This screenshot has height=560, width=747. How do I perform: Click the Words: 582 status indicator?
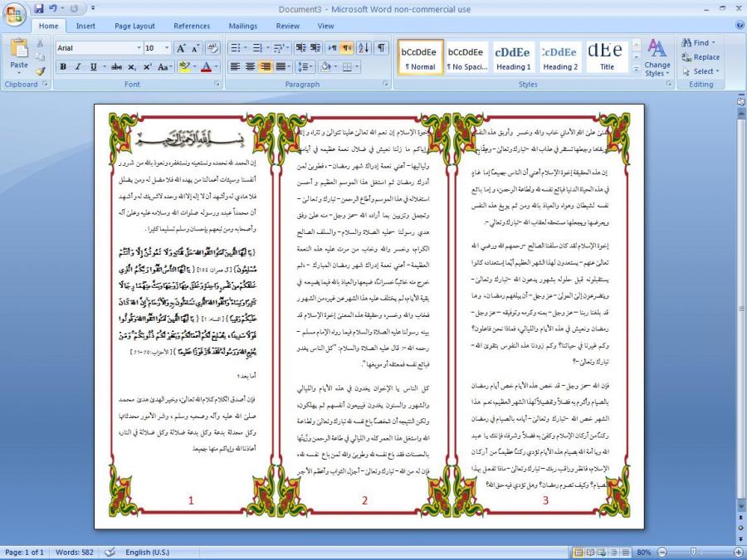(x=74, y=552)
